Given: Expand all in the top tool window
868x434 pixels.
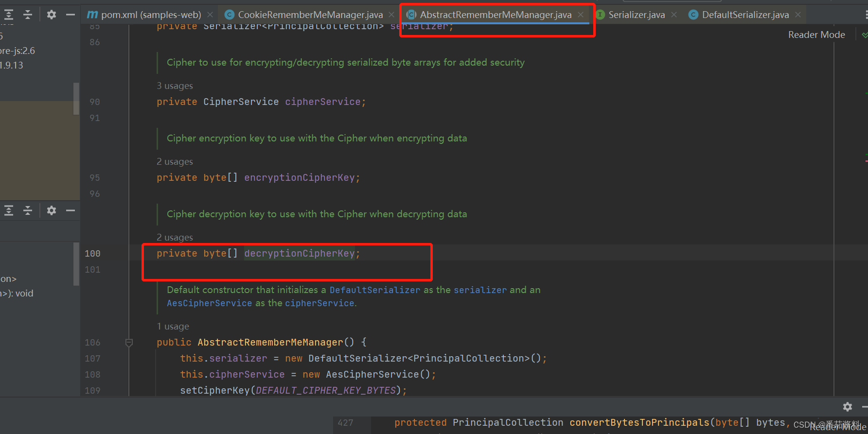Looking at the screenshot, I should [x=9, y=15].
